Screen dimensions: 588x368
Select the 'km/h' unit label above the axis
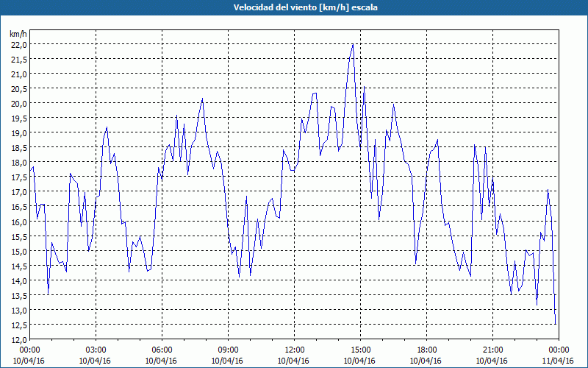18,34
